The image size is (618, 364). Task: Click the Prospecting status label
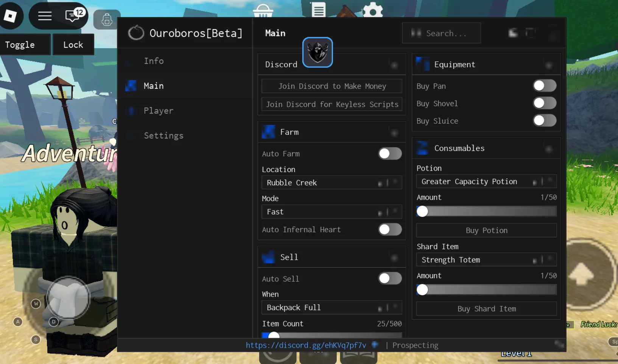tap(415, 345)
